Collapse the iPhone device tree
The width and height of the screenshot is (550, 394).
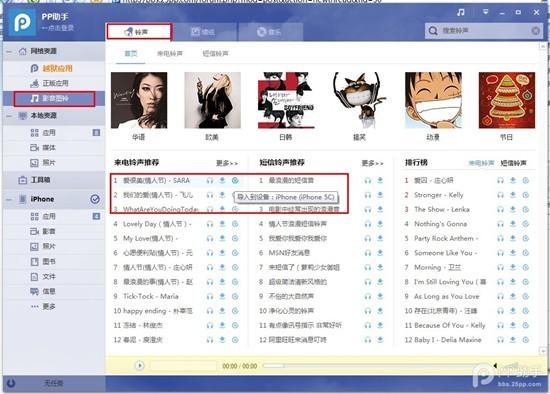pos(9,199)
